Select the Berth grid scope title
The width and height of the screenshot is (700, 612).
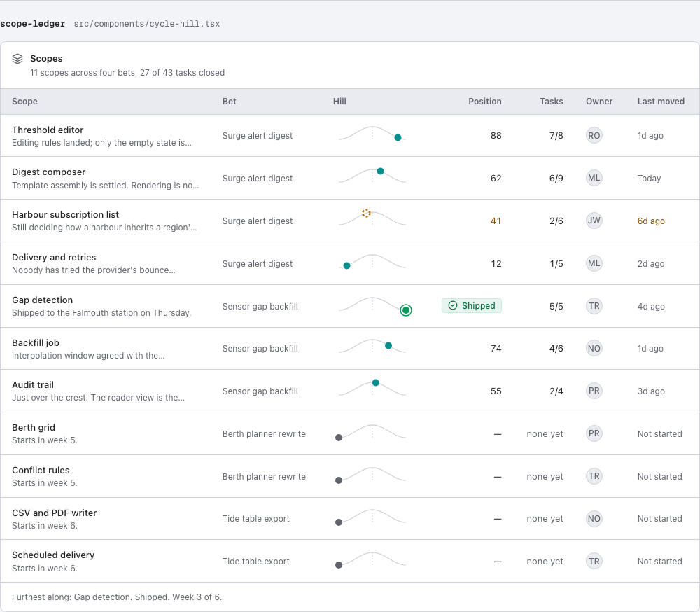pyautogui.click(x=34, y=428)
